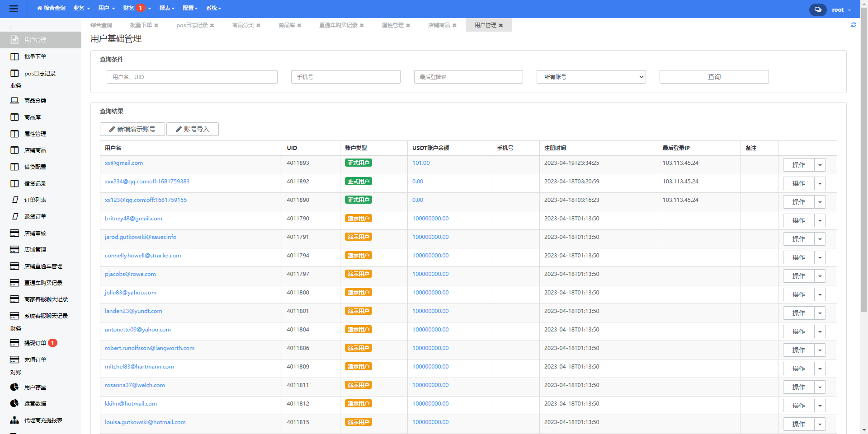Image resolution: width=868 pixels, height=434 pixels.
Task: Expand the 财务 top menu
Action: pos(137,8)
